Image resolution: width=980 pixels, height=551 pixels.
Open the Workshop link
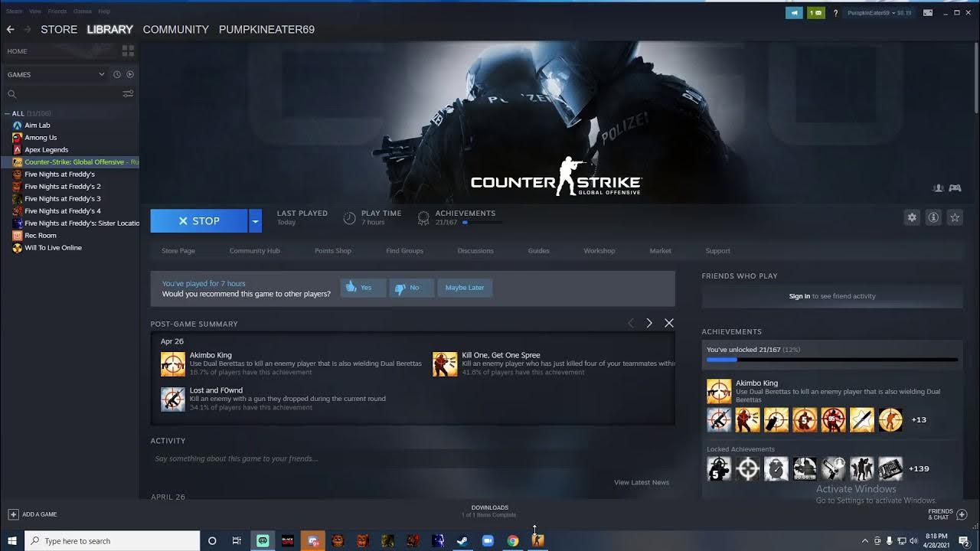599,251
